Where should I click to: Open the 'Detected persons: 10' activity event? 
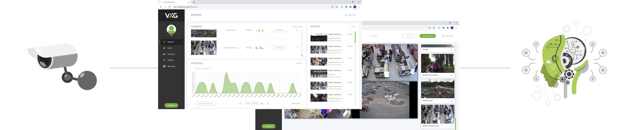(x=332, y=62)
